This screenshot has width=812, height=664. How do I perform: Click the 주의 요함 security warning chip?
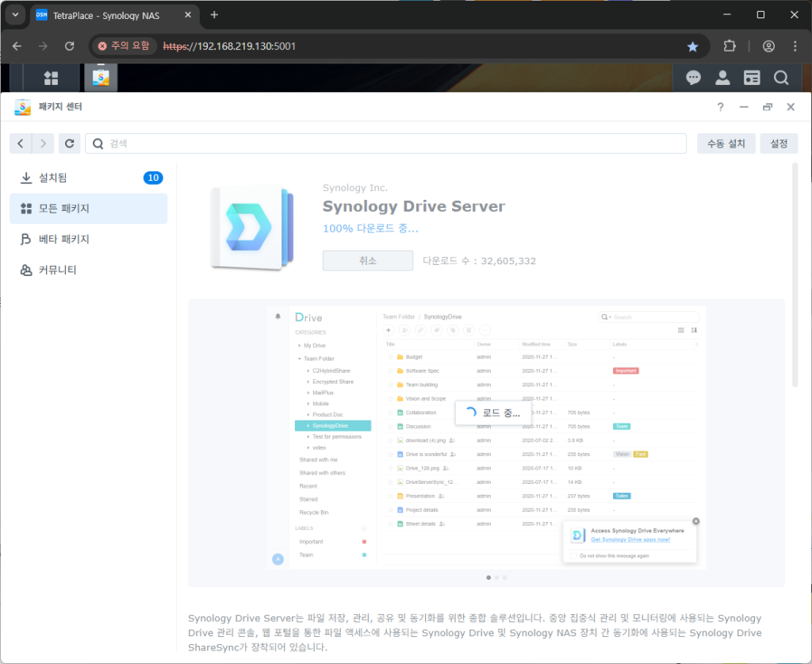tap(124, 46)
